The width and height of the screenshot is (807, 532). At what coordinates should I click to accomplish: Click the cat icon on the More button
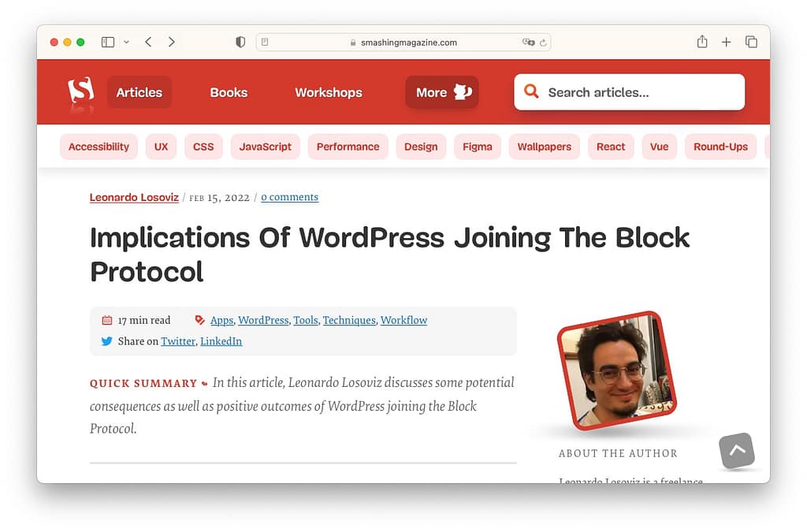tap(463, 91)
